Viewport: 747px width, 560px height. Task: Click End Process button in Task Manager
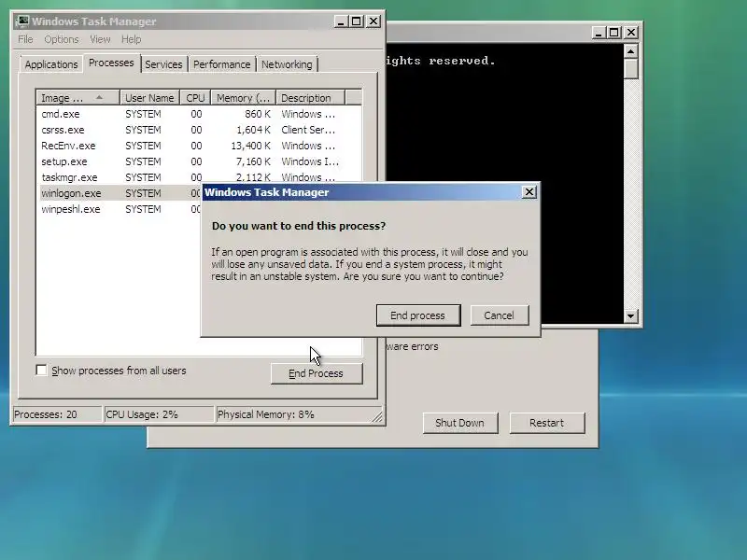[317, 373]
